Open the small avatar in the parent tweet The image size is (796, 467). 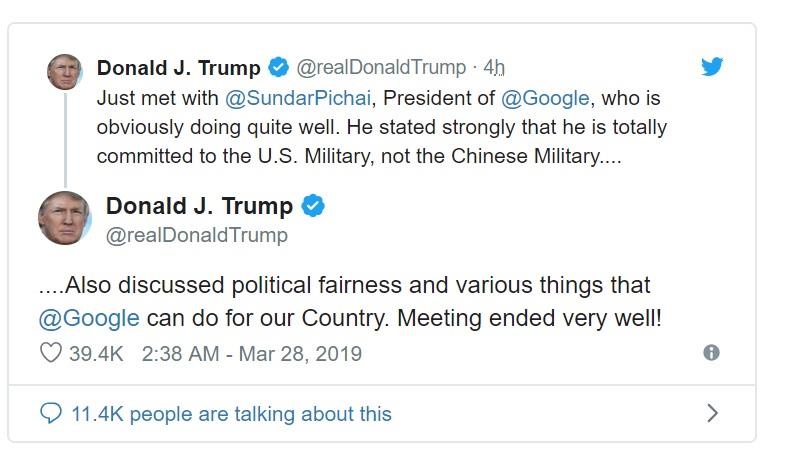click(x=65, y=72)
